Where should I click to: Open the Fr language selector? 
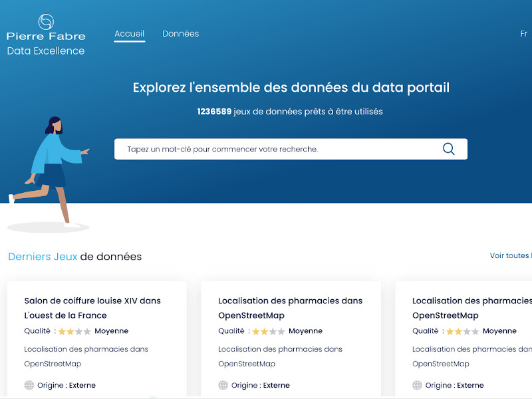click(x=523, y=34)
